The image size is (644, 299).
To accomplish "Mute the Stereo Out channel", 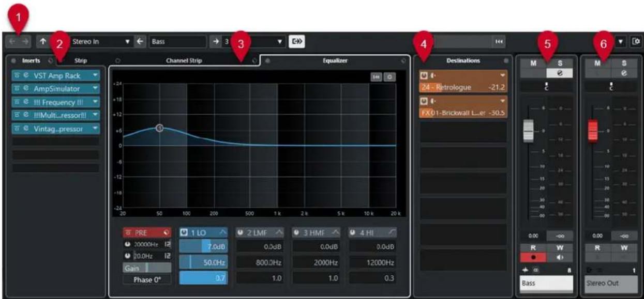I will [597, 63].
